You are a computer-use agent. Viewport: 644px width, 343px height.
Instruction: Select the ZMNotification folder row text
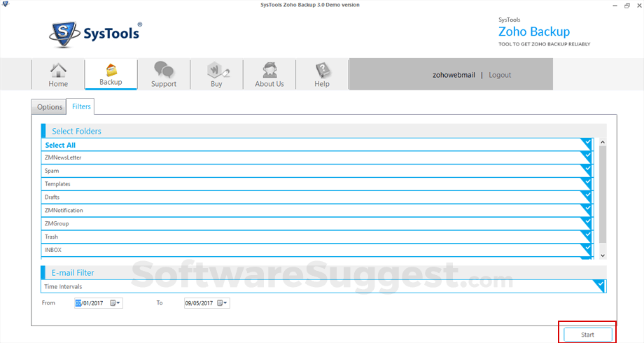pos(64,210)
